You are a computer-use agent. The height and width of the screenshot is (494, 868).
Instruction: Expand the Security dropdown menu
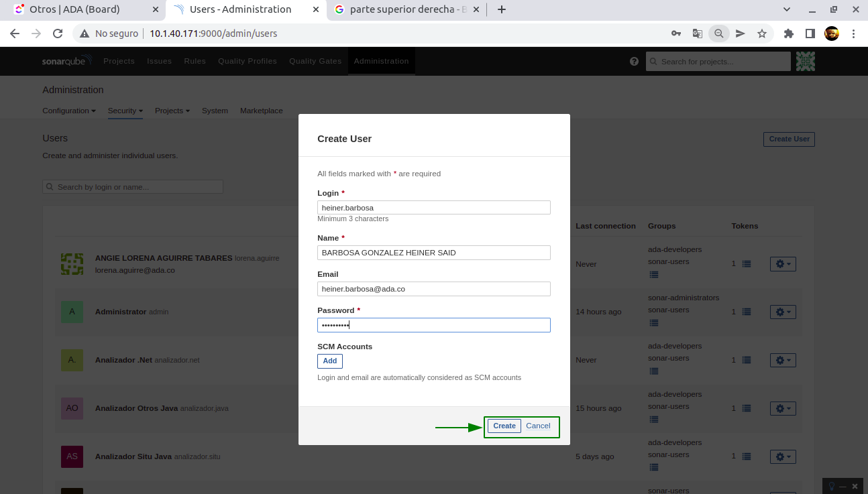point(125,111)
